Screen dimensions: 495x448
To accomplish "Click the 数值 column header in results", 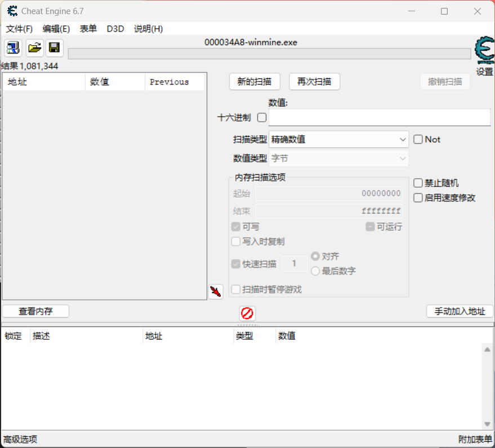I will tap(115, 82).
